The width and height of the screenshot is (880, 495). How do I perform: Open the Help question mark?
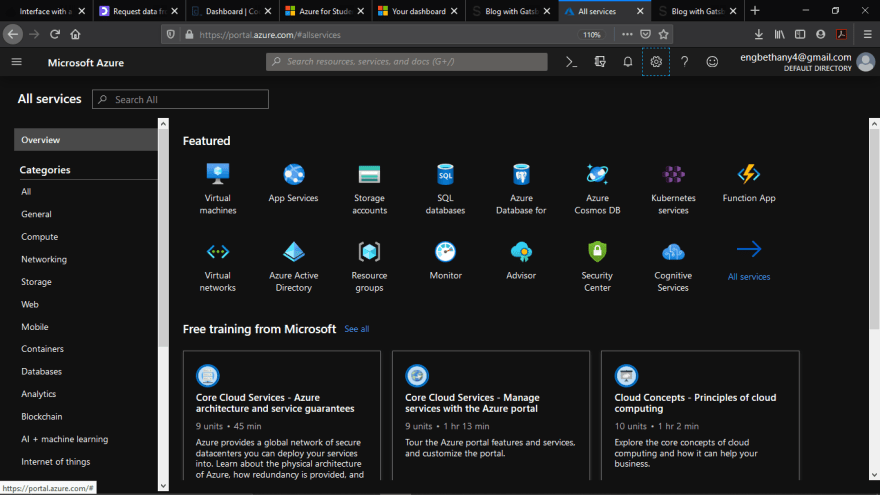684,62
